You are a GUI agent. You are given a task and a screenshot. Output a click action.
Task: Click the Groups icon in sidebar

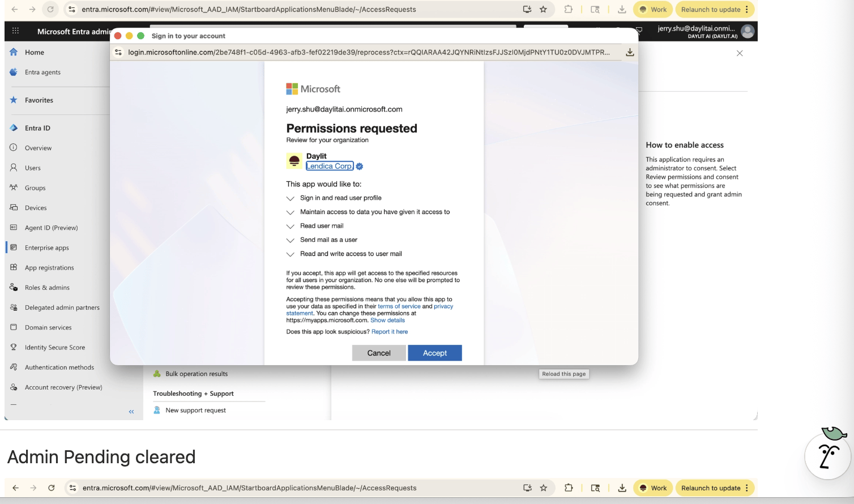pos(14,187)
